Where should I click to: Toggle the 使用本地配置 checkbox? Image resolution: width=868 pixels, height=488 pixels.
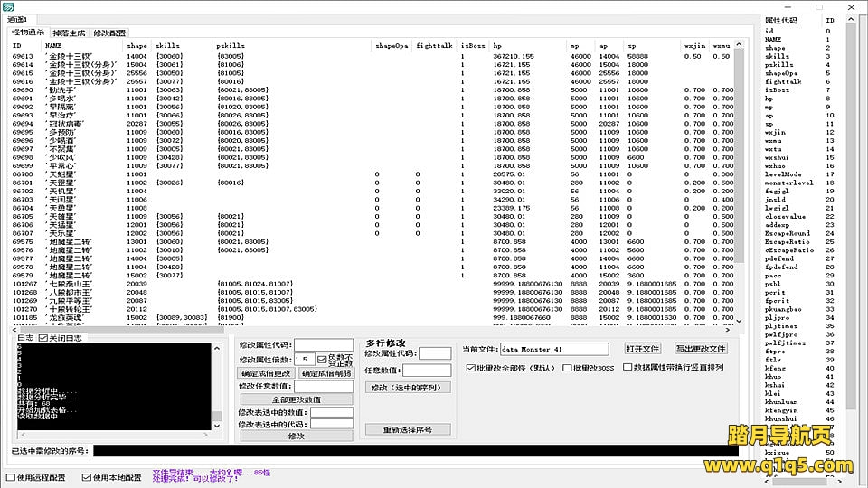pyautogui.click(x=87, y=477)
